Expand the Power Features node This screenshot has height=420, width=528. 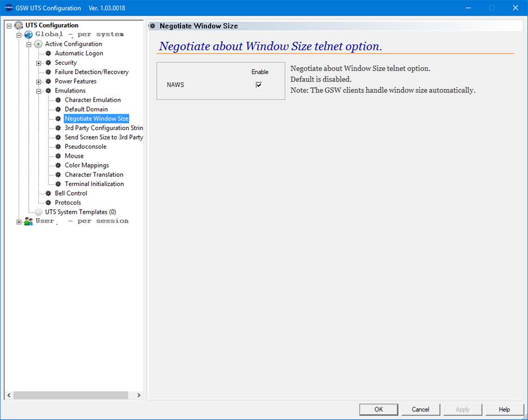pos(39,82)
